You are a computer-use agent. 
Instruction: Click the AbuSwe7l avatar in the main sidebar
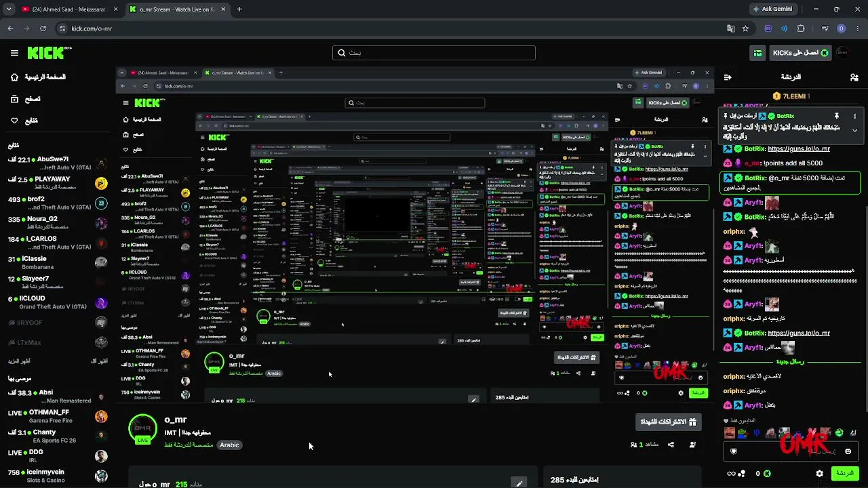pyautogui.click(x=101, y=164)
